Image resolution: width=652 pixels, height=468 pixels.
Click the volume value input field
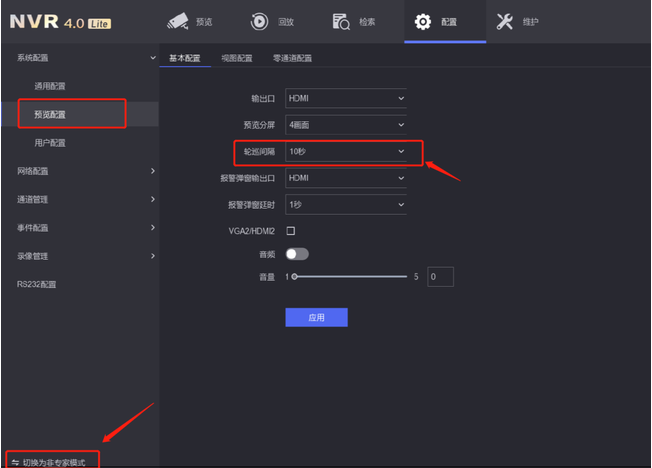coord(439,276)
